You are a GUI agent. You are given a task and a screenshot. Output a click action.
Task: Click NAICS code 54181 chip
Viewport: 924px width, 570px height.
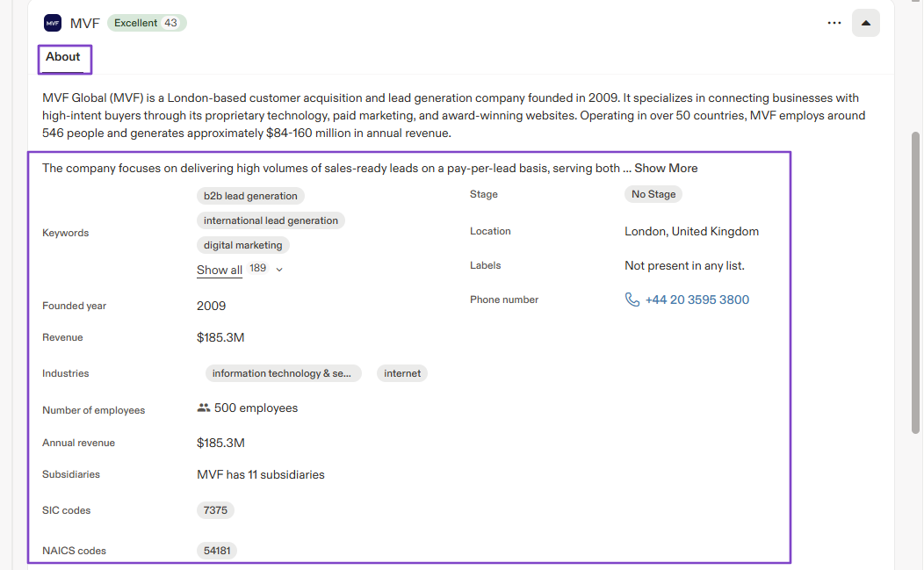217,551
